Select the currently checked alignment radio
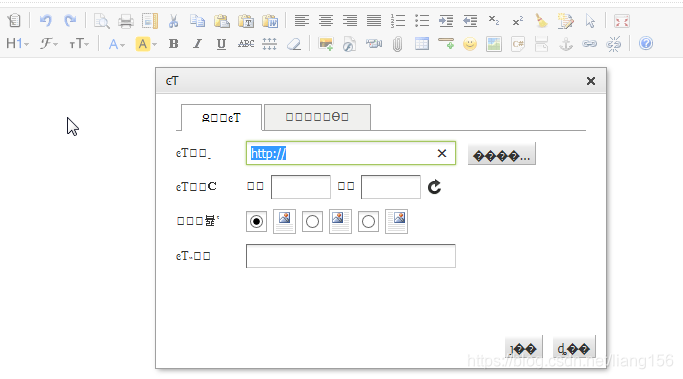The width and height of the screenshot is (683, 379). click(x=257, y=222)
